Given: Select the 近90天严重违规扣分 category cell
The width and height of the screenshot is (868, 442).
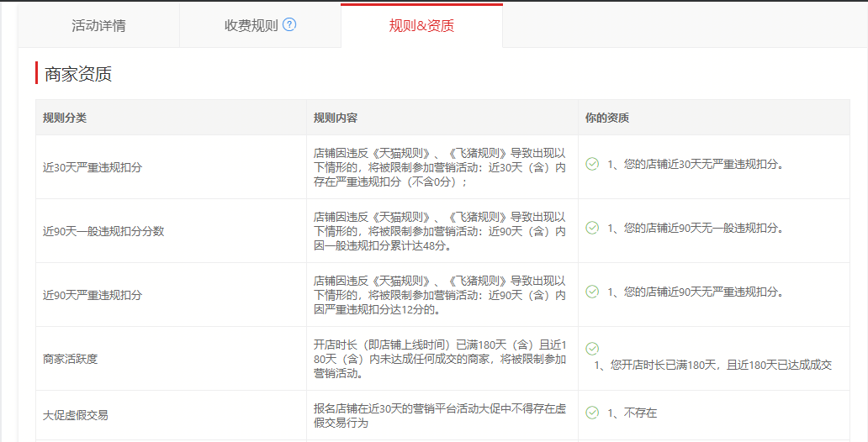Looking at the screenshot, I should [93, 295].
